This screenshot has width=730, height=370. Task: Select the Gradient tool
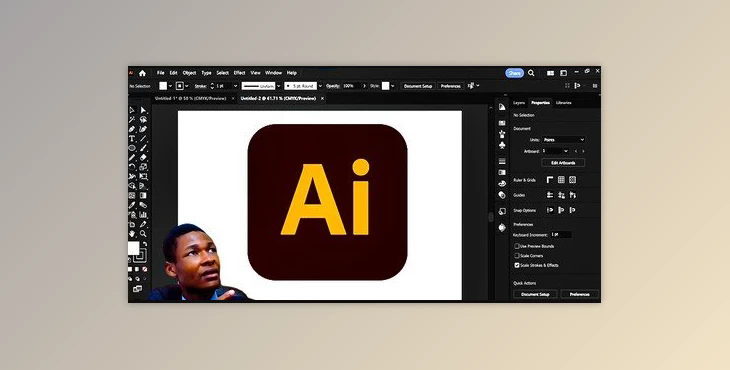click(x=143, y=195)
